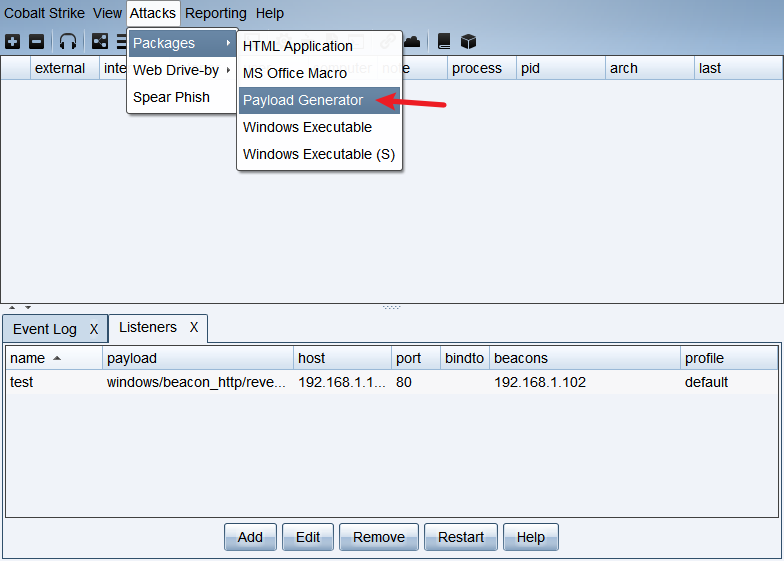Select Payload Generator
The width and height of the screenshot is (784, 561).
(320, 100)
